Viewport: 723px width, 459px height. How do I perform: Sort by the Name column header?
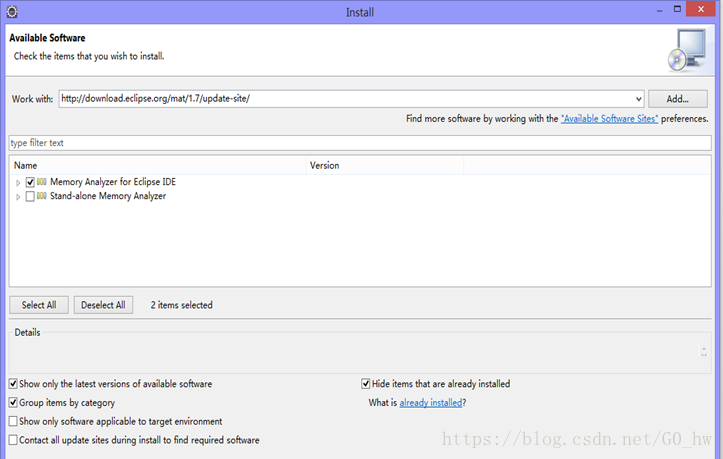pyautogui.click(x=157, y=165)
